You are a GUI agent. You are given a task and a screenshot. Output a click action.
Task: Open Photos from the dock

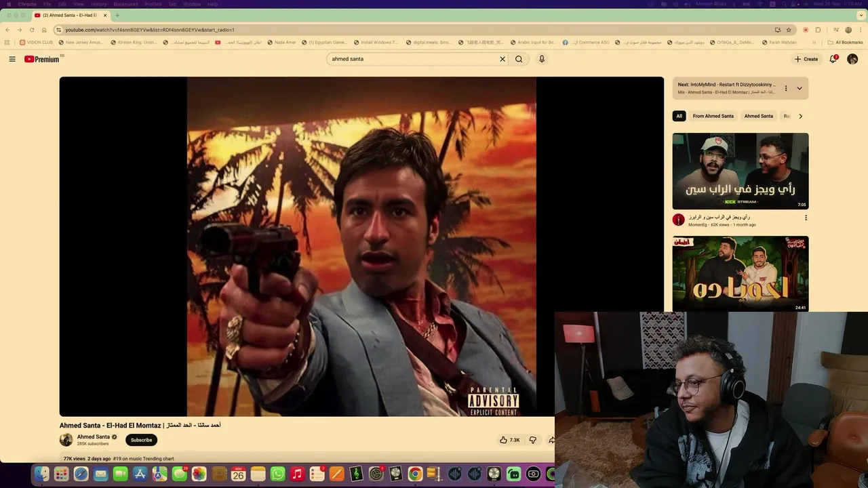click(199, 474)
